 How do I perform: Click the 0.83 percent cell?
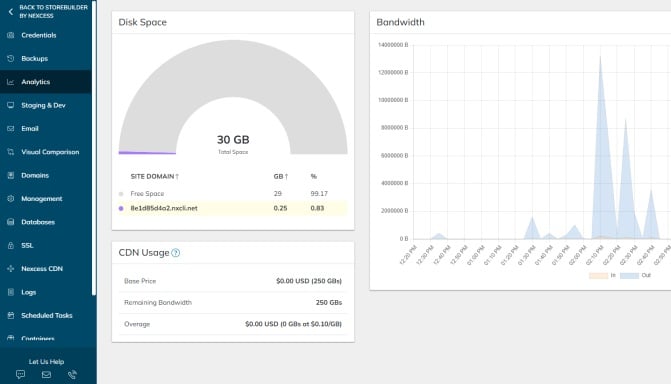click(317, 208)
